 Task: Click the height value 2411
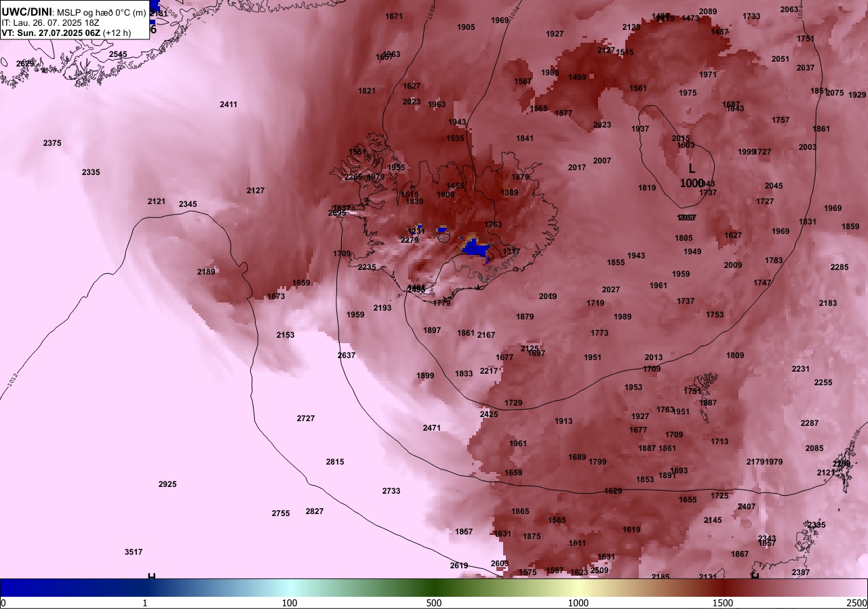(x=229, y=104)
